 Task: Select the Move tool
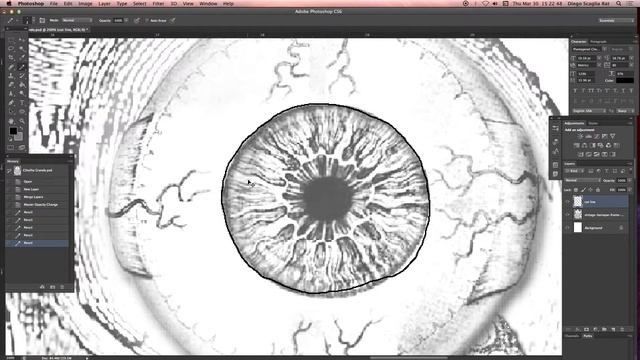22,40
